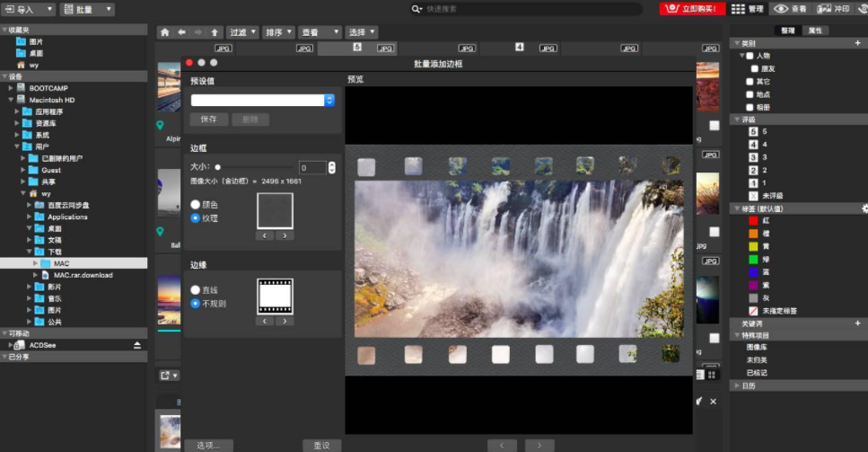Expand the Calendar section

pos(737,386)
